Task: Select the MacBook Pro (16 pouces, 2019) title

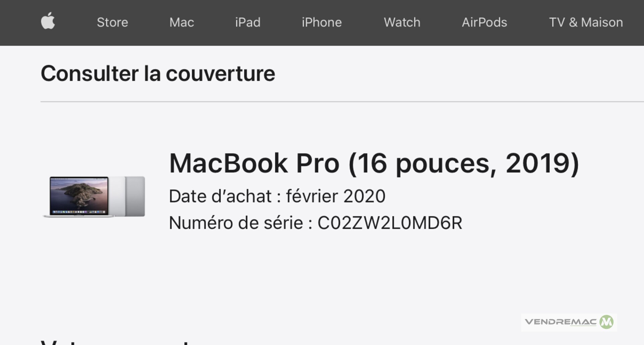Action: [374, 163]
